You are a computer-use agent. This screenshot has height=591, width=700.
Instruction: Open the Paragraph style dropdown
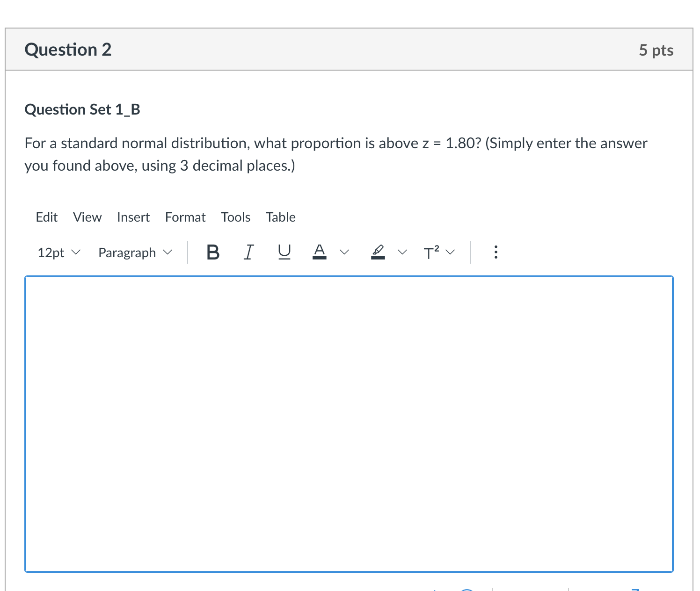coord(134,252)
